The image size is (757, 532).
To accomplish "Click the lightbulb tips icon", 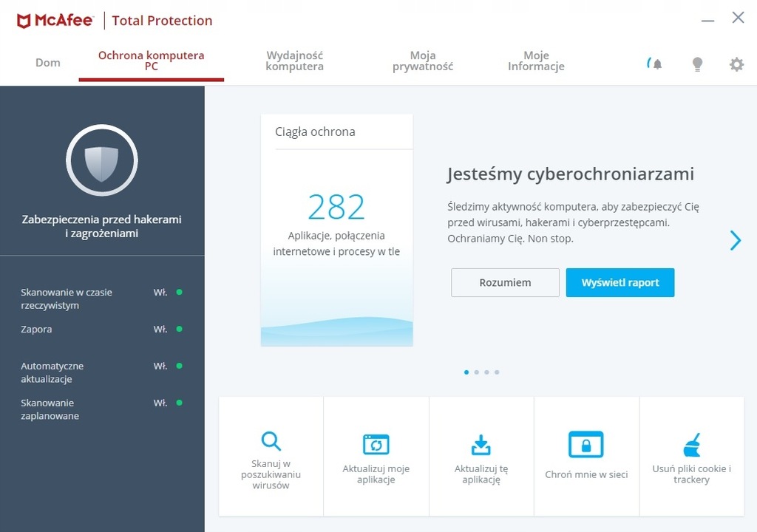I will (697, 64).
